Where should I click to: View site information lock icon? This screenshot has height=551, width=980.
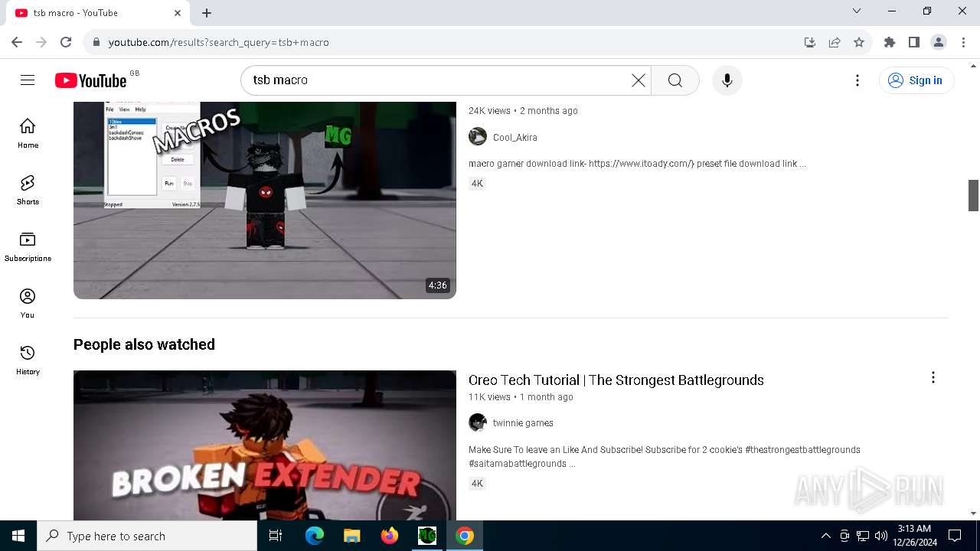pyautogui.click(x=96, y=42)
